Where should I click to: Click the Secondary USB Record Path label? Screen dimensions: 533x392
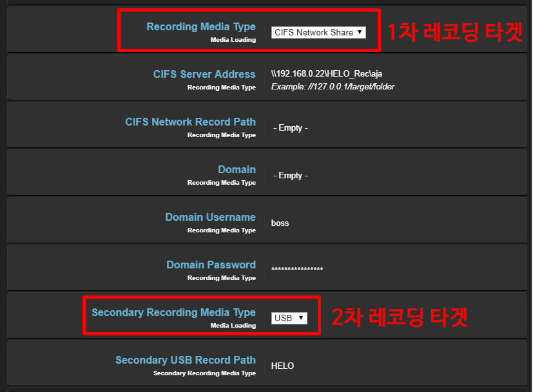186,360
